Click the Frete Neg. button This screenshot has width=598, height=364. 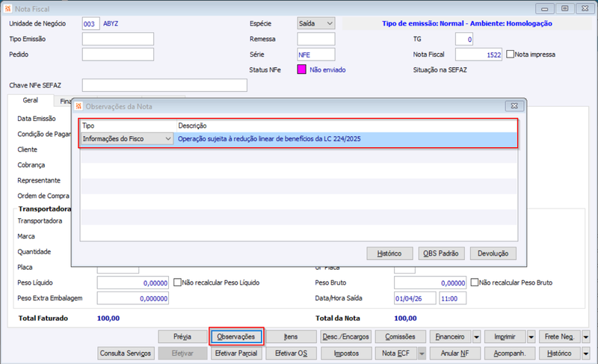[559, 337]
